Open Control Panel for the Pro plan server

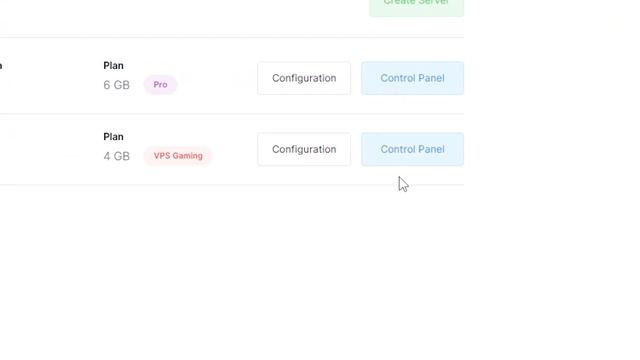pyautogui.click(x=412, y=78)
